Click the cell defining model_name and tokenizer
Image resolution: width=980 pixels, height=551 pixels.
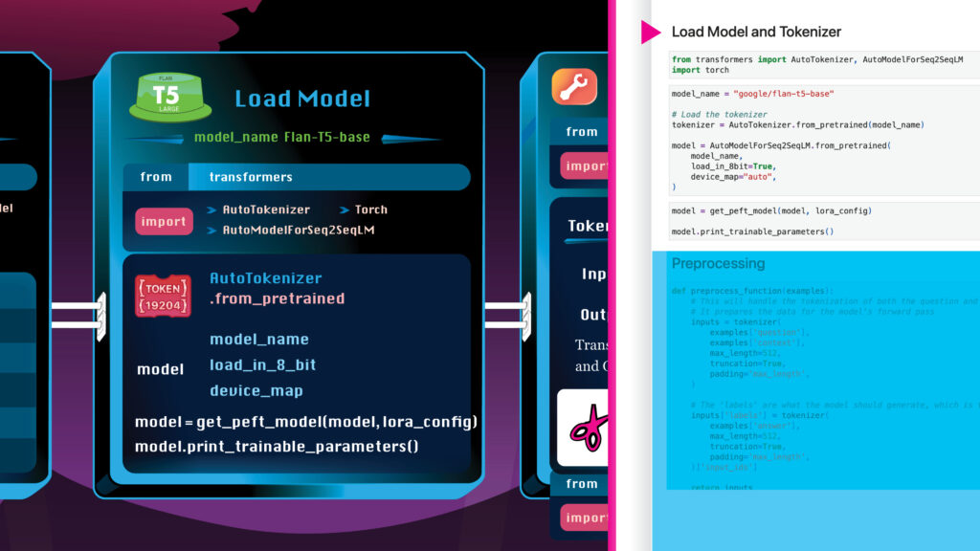pyautogui.click(x=823, y=141)
